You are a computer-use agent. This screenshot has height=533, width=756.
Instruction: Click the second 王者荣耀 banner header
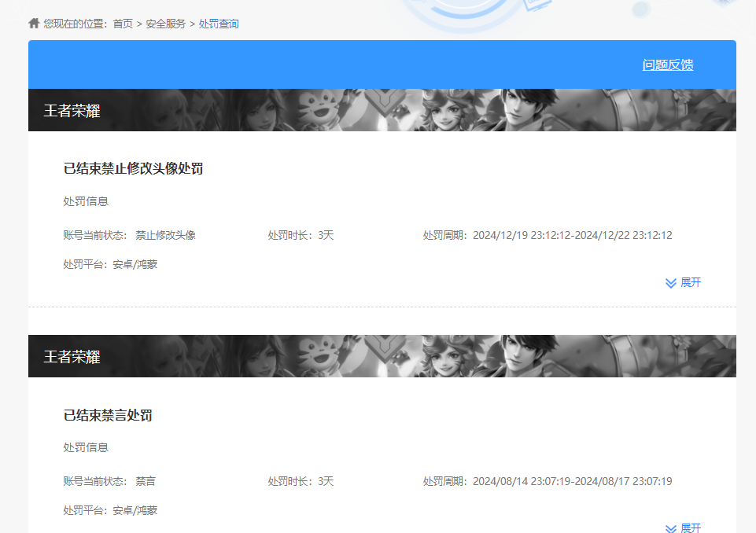point(75,355)
